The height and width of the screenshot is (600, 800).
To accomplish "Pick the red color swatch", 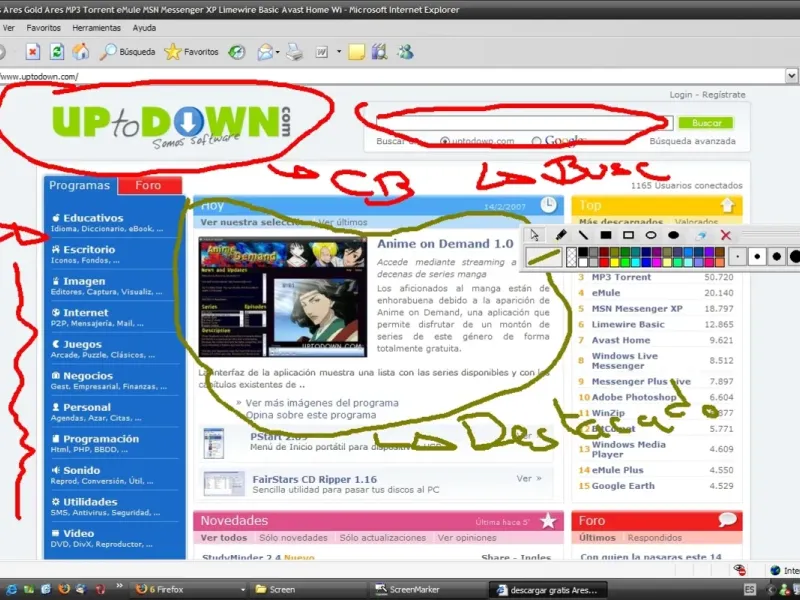I will [604, 262].
